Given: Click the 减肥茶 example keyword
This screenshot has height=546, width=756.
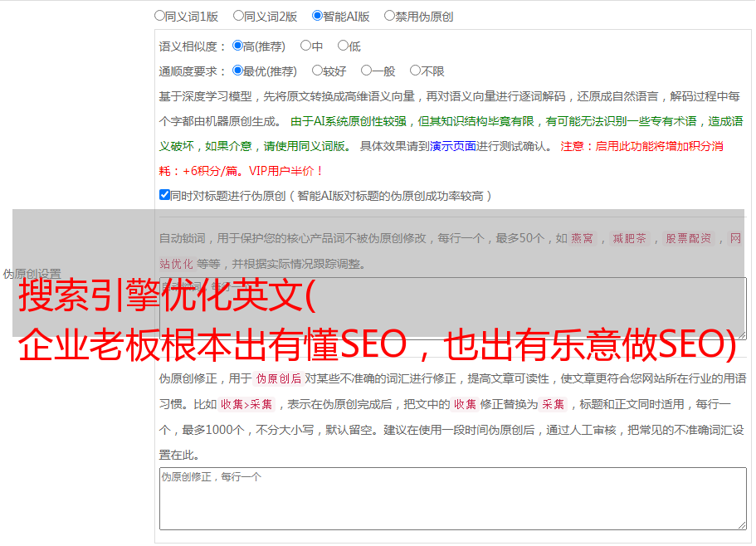Looking at the screenshot, I should [x=629, y=238].
